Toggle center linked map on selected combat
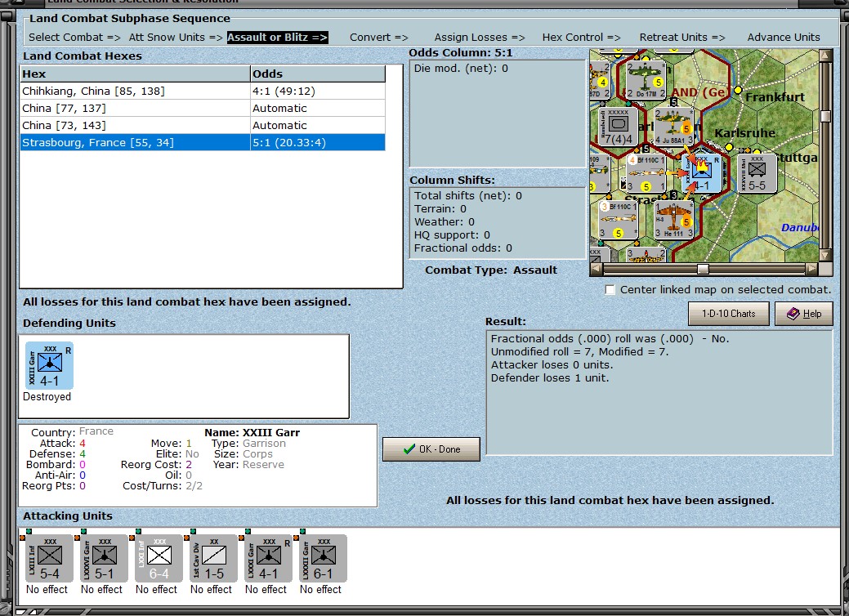Image resolution: width=849 pixels, height=616 pixels. pyautogui.click(x=610, y=289)
